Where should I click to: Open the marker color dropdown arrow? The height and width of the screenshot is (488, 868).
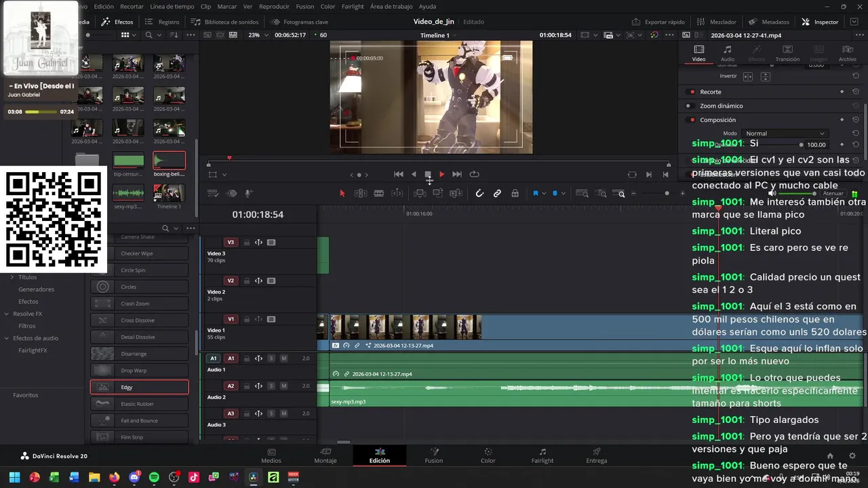(563, 194)
